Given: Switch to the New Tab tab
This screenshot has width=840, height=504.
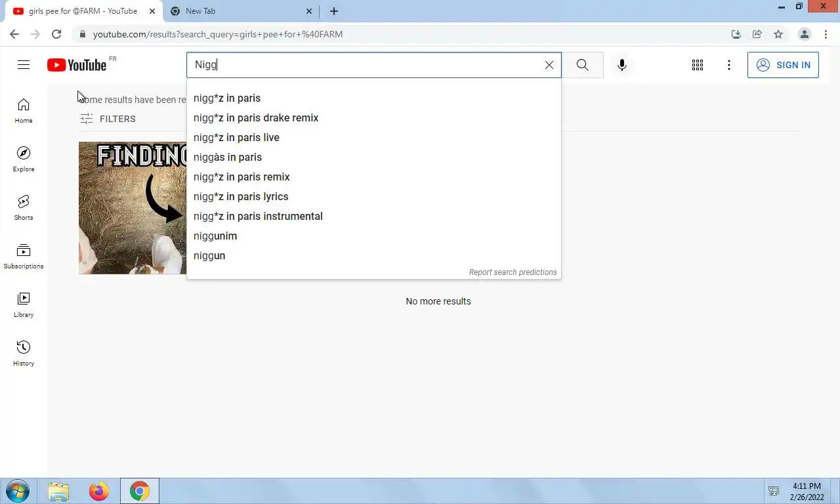Looking at the screenshot, I should [241, 11].
